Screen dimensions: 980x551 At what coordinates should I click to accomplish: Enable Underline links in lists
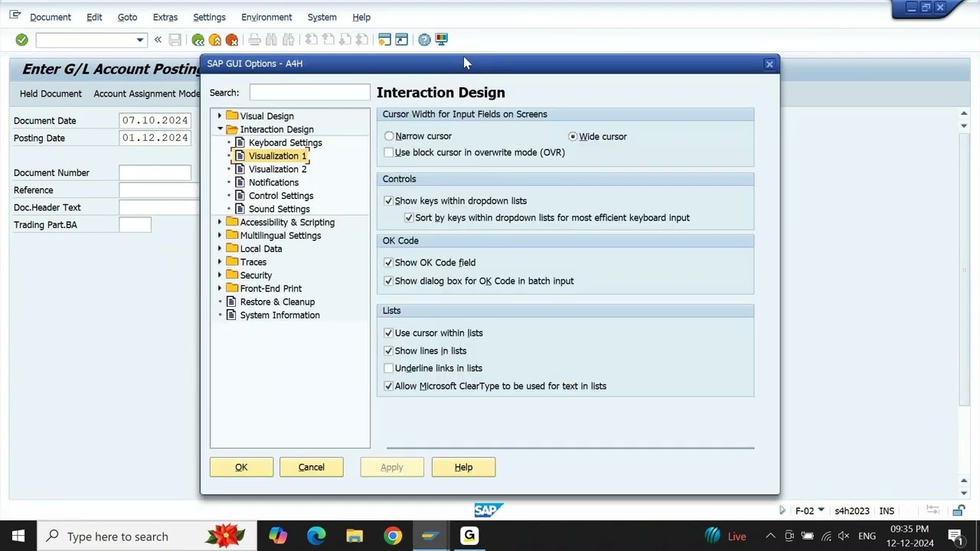point(388,368)
